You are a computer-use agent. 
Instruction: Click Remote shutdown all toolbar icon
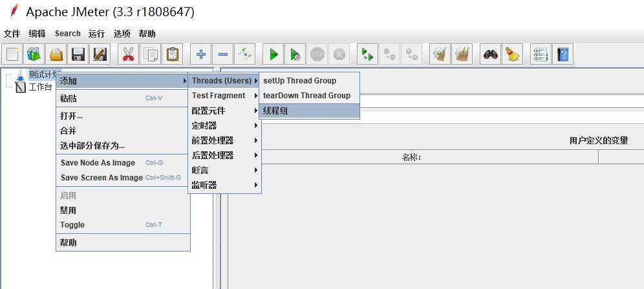(411, 54)
